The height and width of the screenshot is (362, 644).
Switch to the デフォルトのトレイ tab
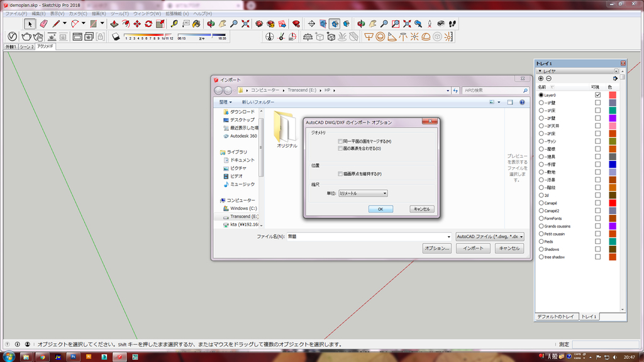click(x=556, y=317)
